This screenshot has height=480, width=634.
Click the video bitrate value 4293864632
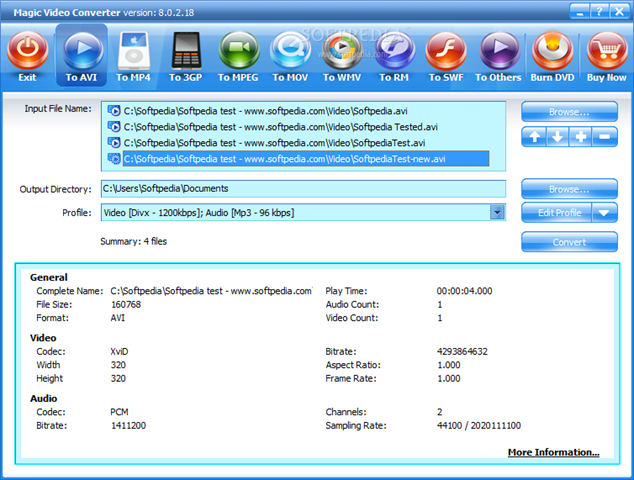[x=462, y=351]
